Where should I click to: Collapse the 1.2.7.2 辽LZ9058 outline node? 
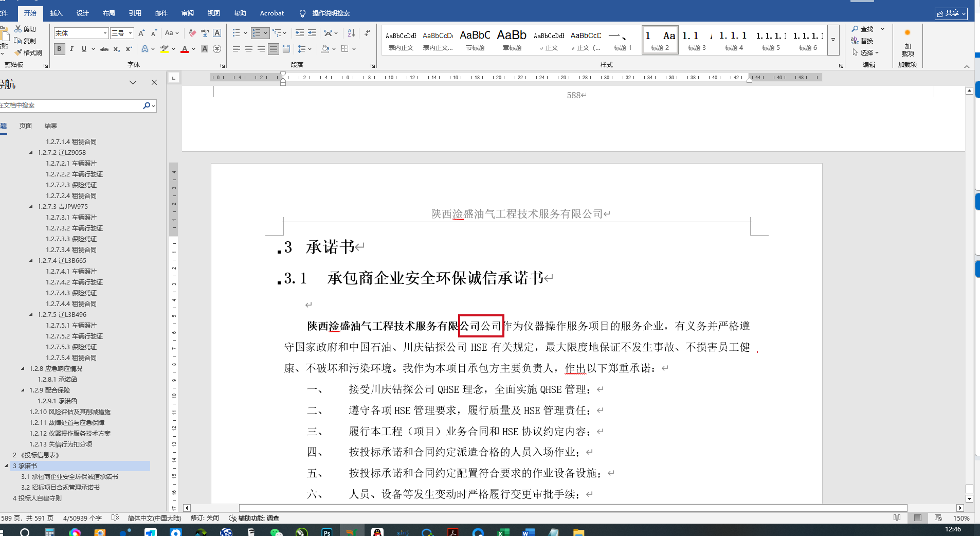point(31,153)
